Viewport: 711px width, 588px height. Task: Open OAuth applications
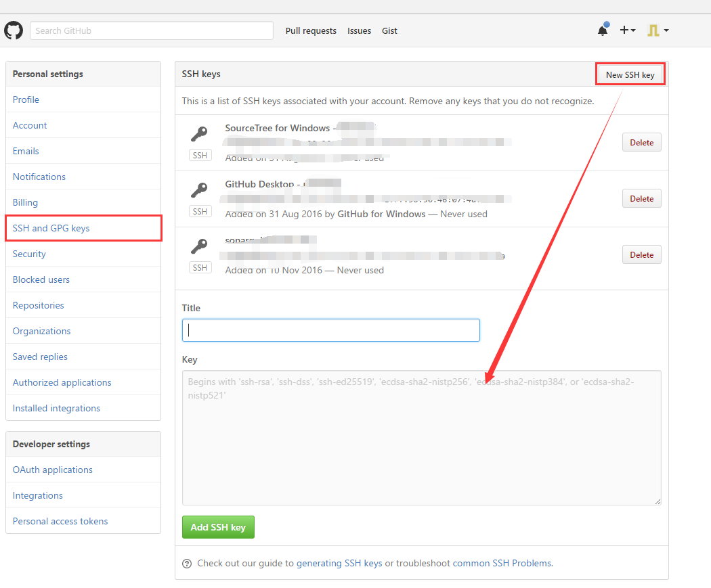83,470
